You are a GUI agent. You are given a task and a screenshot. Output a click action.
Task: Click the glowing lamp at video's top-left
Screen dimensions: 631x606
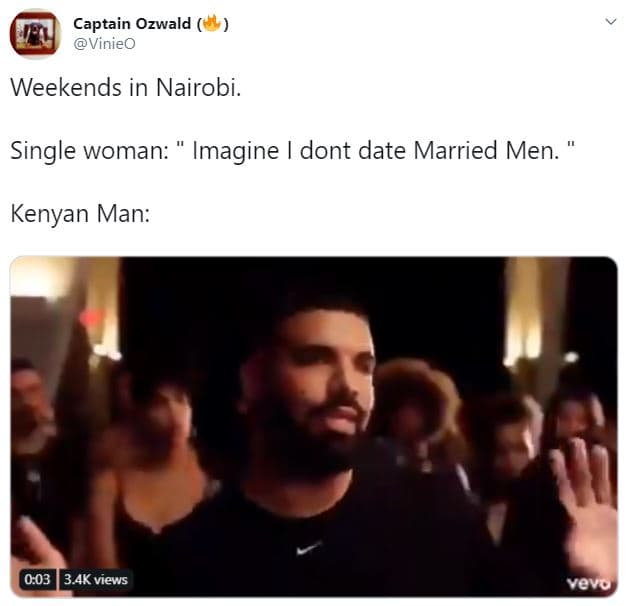[38, 278]
